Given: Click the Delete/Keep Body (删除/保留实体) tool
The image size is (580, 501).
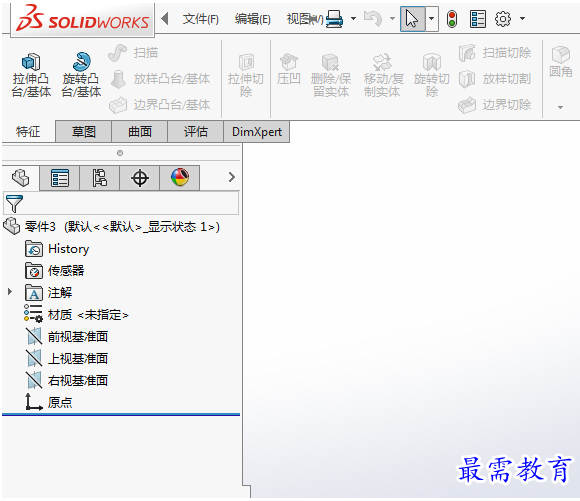Looking at the screenshot, I should pos(331,75).
